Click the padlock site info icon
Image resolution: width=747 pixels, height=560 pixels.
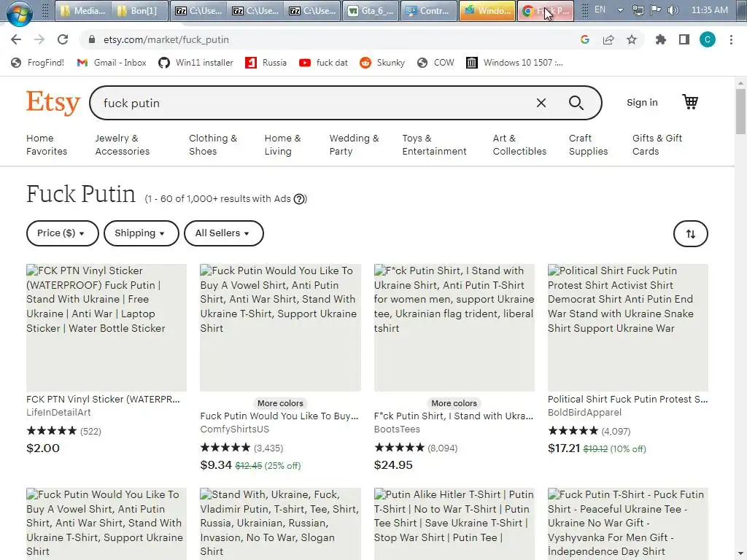pos(92,39)
